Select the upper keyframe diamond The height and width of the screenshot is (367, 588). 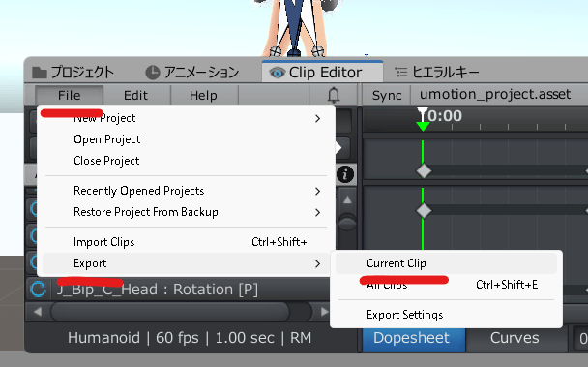coord(424,171)
